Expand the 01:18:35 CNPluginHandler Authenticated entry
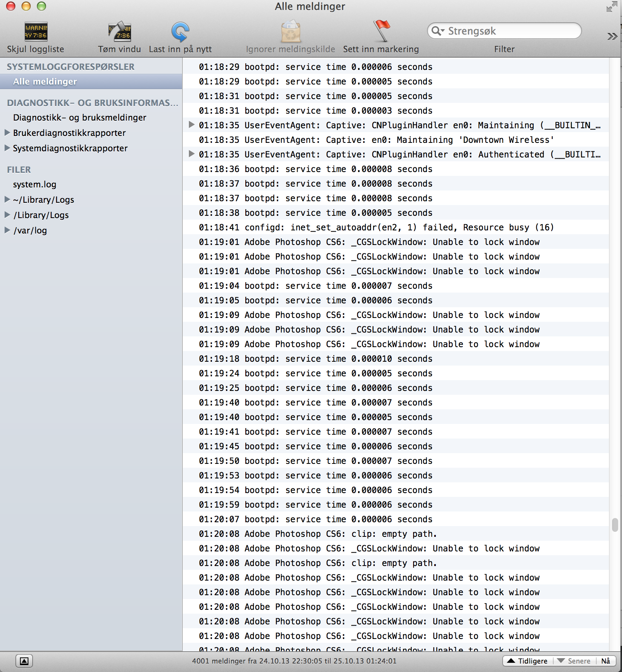The width and height of the screenshot is (622, 672). coord(192,154)
